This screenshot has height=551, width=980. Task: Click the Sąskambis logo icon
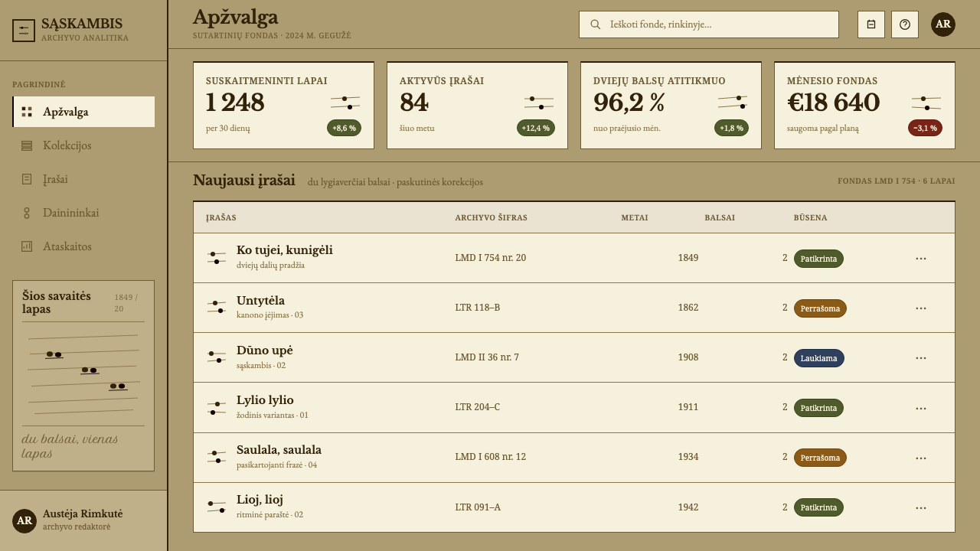coord(24,31)
